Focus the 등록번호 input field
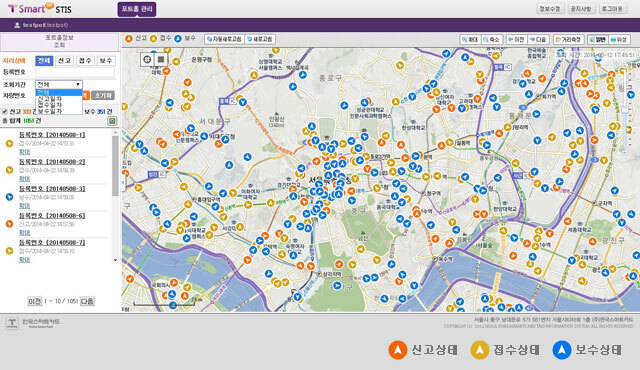The image size is (640, 370). [75, 72]
